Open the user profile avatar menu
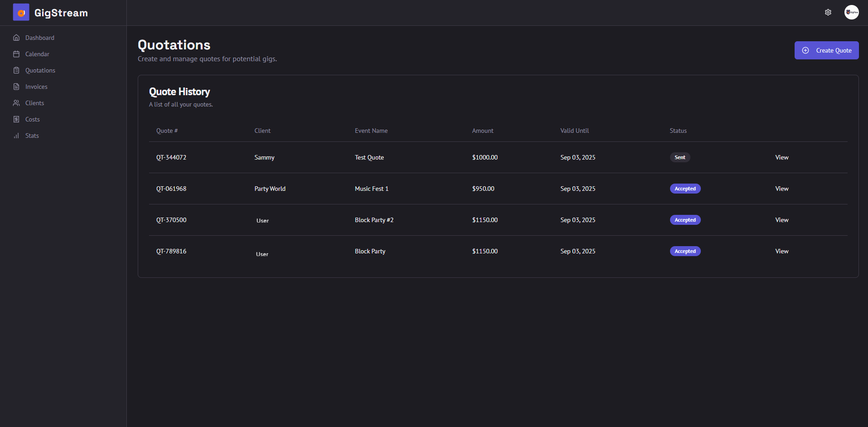 click(x=851, y=12)
